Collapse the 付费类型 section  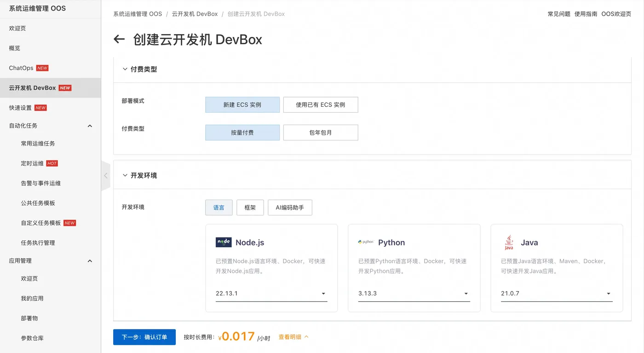[x=125, y=69]
